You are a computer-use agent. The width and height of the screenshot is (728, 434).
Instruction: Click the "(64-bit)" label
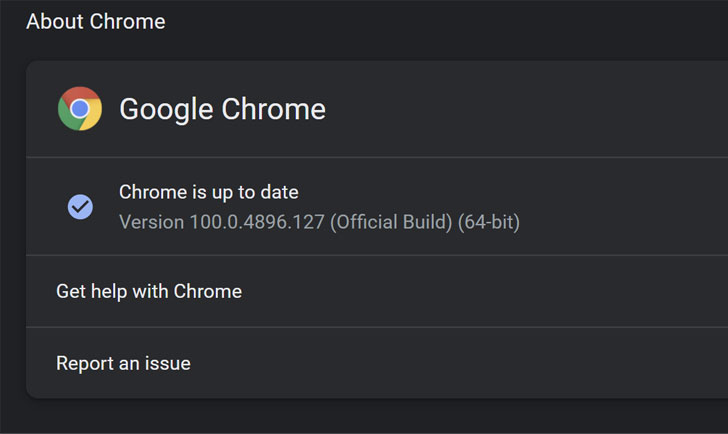[489, 221]
